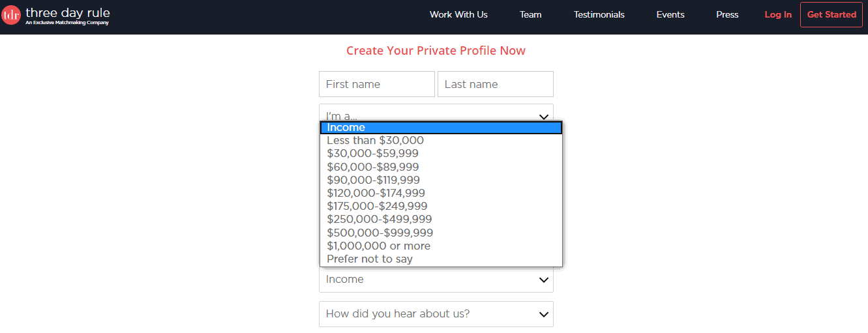This screenshot has height=333, width=868.
Task: Pick the $250,000-$499,999 income range
Action: [x=441, y=220]
